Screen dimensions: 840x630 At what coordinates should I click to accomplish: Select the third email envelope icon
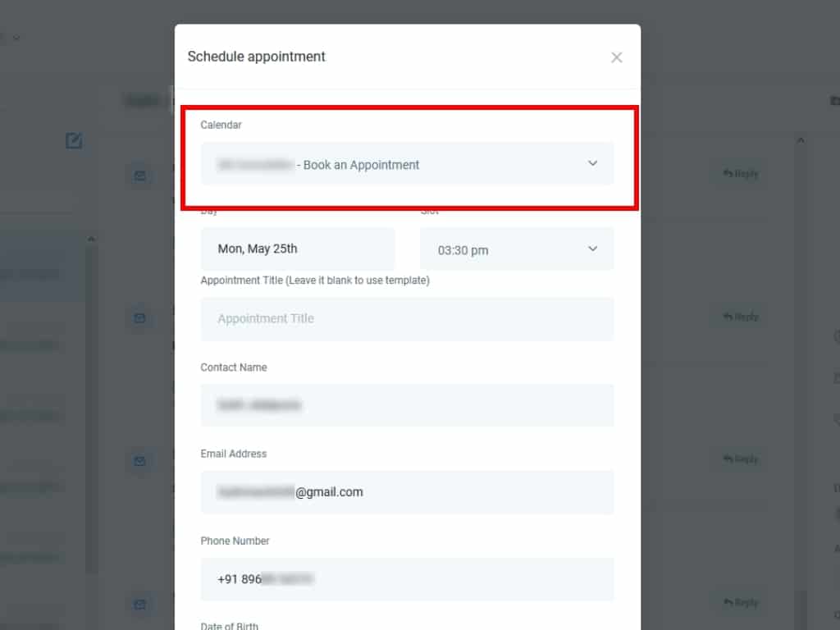click(139, 461)
